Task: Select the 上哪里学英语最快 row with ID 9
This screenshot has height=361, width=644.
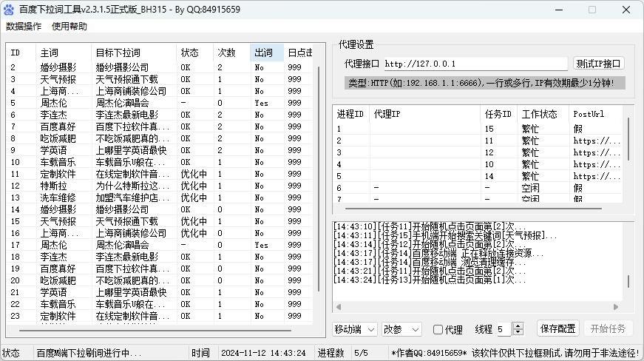Action: pyautogui.click(x=160, y=150)
